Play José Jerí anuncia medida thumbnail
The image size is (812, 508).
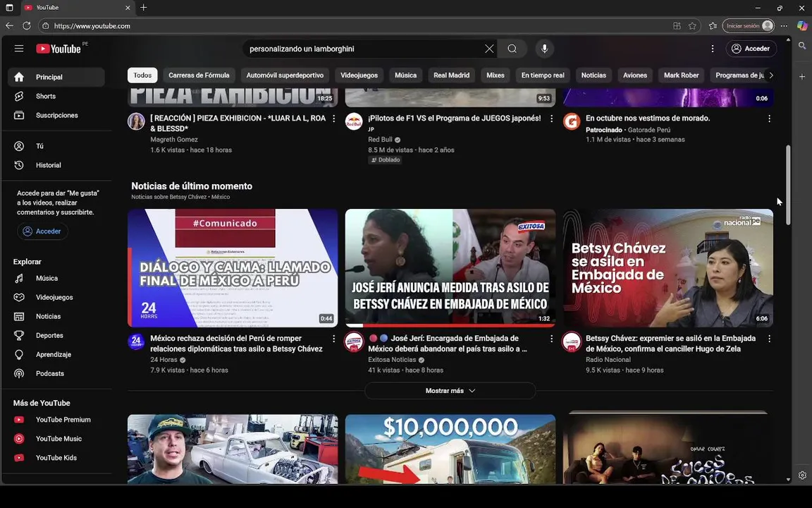click(x=450, y=268)
